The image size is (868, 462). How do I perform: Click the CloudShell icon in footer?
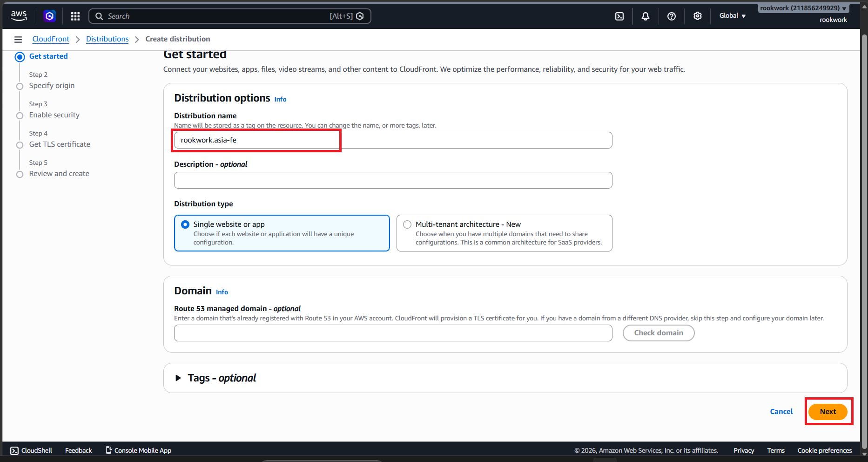[14, 450]
